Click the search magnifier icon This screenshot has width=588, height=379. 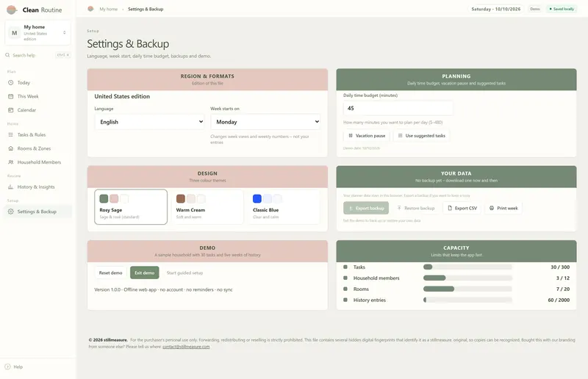coord(7,55)
